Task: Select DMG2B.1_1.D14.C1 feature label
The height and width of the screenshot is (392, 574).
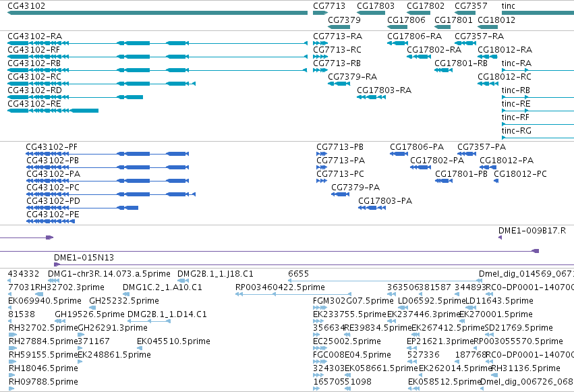Action: pyautogui.click(x=167, y=314)
